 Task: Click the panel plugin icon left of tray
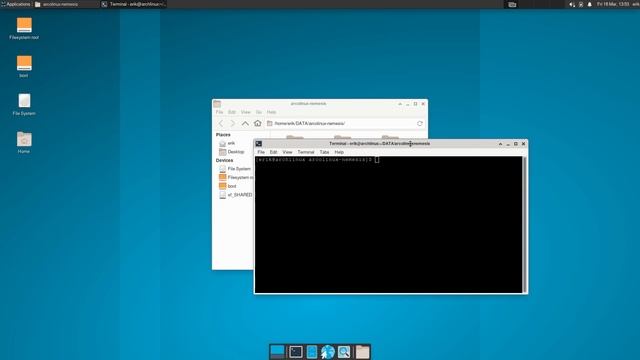tap(512, 4)
